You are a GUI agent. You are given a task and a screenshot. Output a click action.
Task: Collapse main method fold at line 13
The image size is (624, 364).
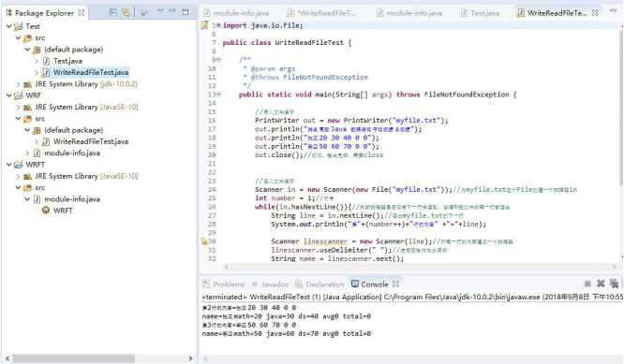[219, 95]
